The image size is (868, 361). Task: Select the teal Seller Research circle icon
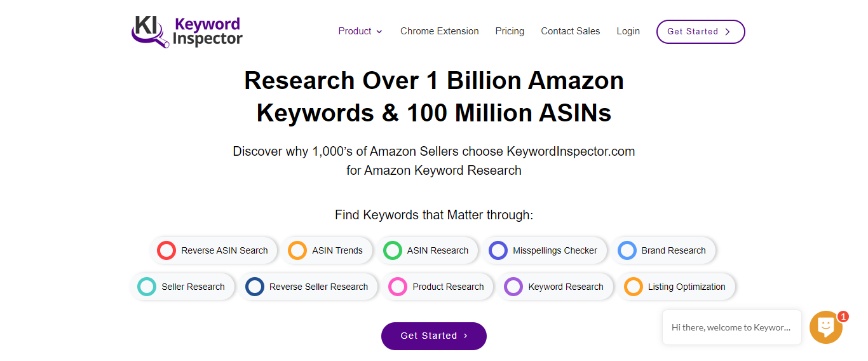click(147, 287)
